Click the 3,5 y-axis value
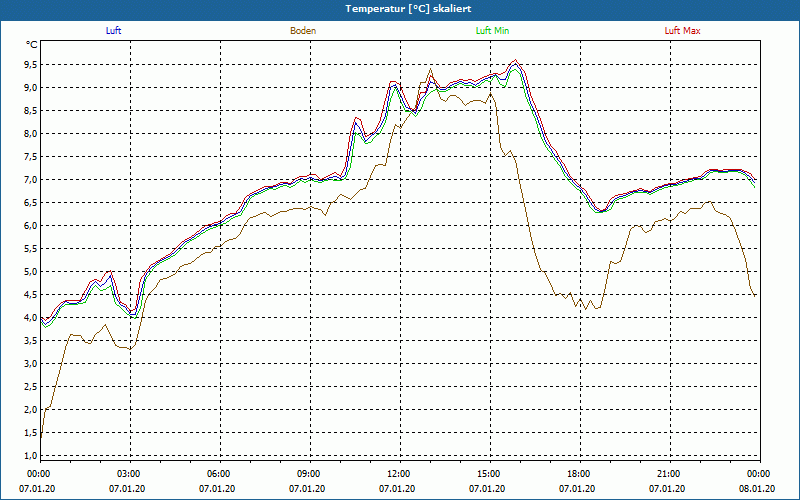This screenshot has height=500, width=800. tap(31, 340)
